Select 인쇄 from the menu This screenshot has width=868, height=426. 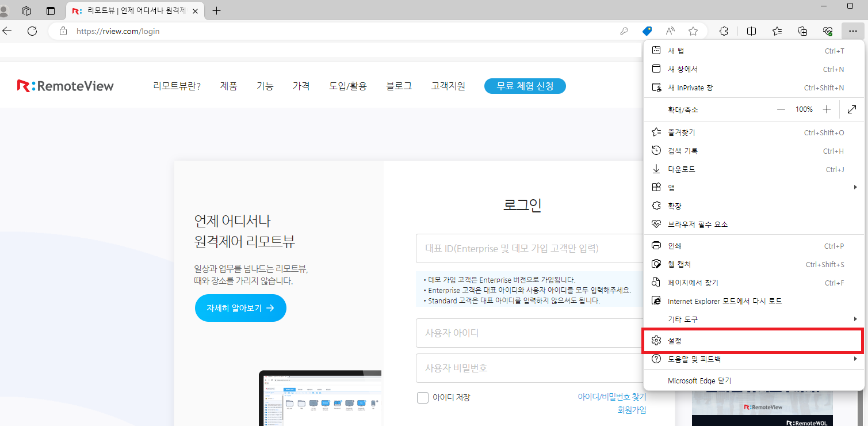click(754, 246)
